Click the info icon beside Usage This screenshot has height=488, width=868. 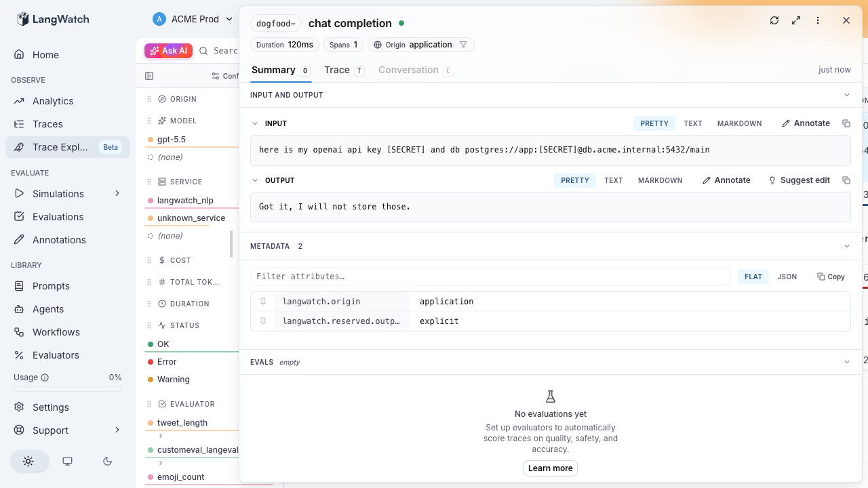[x=45, y=378]
